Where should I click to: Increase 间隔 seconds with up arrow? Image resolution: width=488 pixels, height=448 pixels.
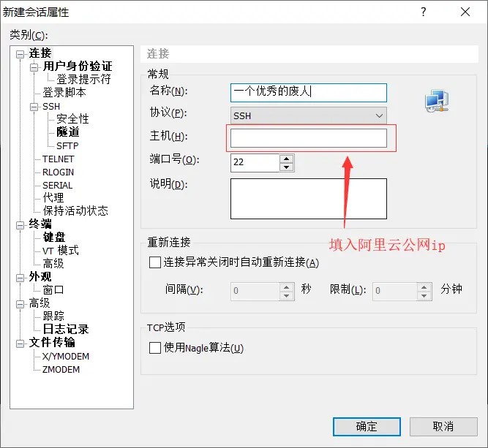[x=286, y=287]
